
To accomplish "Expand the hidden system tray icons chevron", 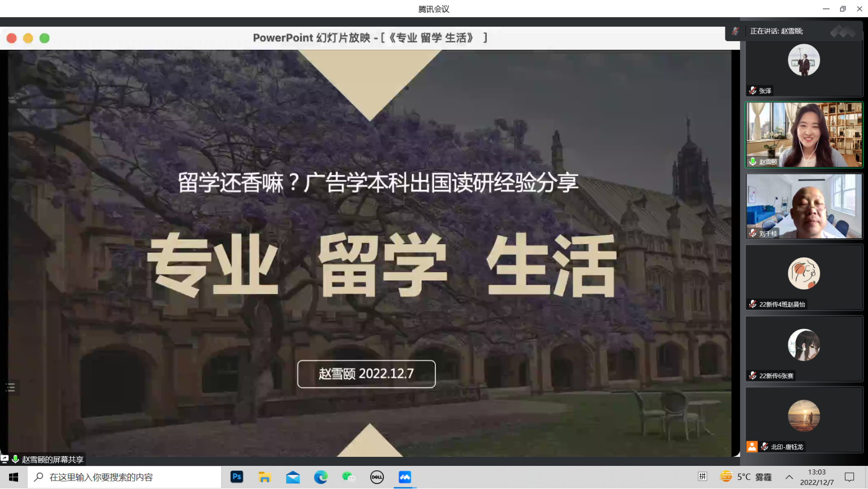I will click(789, 477).
